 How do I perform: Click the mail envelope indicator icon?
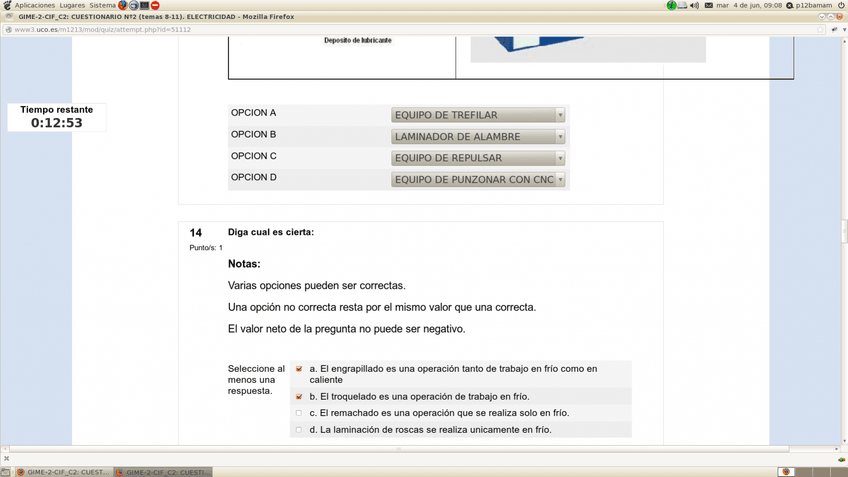[709, 5]
